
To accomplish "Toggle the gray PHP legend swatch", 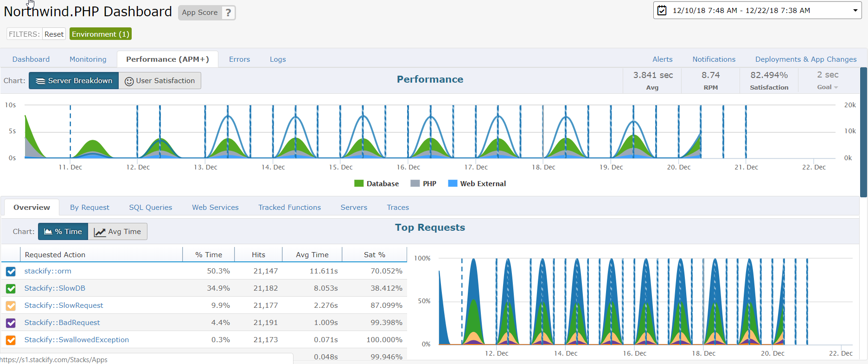I will click(x=415, y=183).
